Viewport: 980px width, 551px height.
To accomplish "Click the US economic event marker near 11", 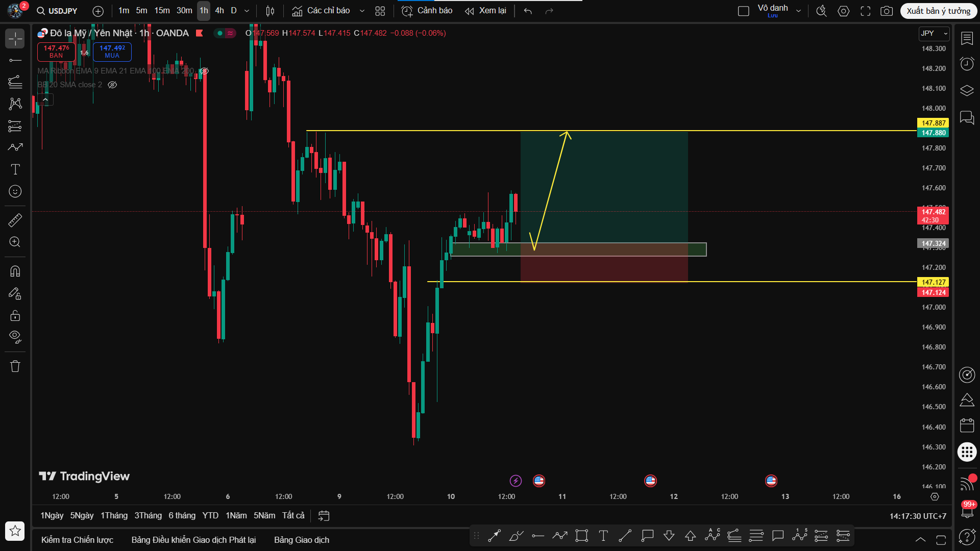I will coord(539,481).
